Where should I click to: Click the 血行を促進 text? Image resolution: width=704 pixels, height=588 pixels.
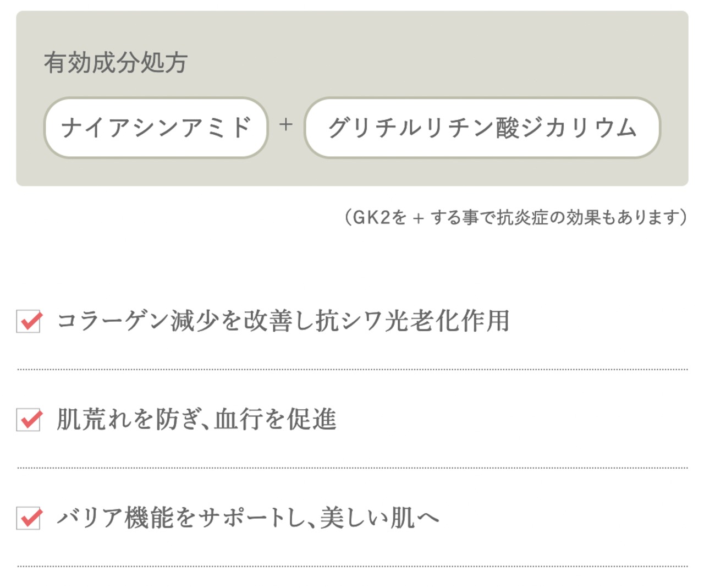275,420
